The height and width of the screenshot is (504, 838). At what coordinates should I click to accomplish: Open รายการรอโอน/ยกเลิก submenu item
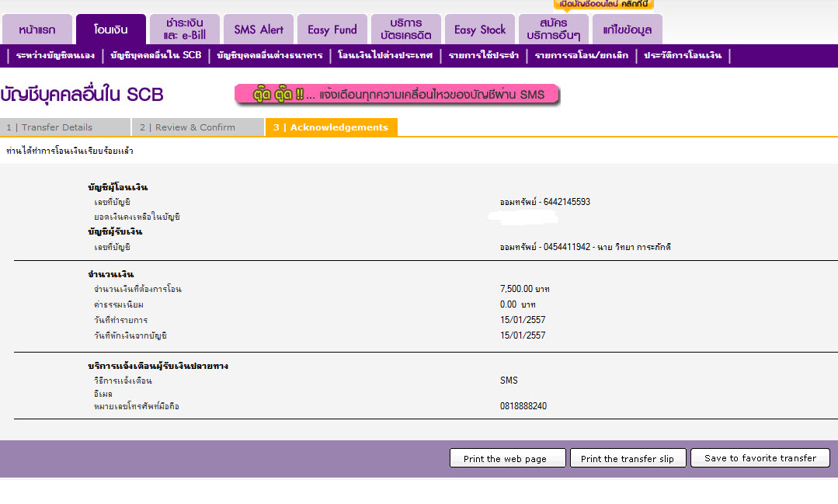pos(581,55)
